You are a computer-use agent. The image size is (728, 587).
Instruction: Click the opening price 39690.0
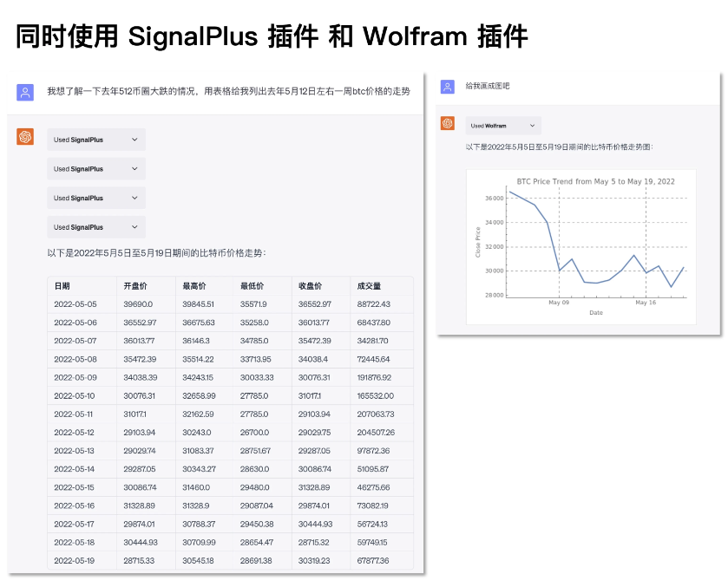[x=138, y=304]
